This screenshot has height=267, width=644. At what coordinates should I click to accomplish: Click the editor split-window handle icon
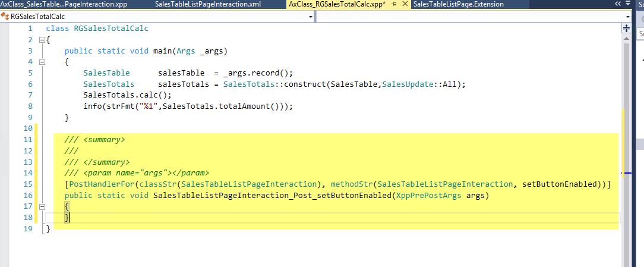(x=626, y=28)
